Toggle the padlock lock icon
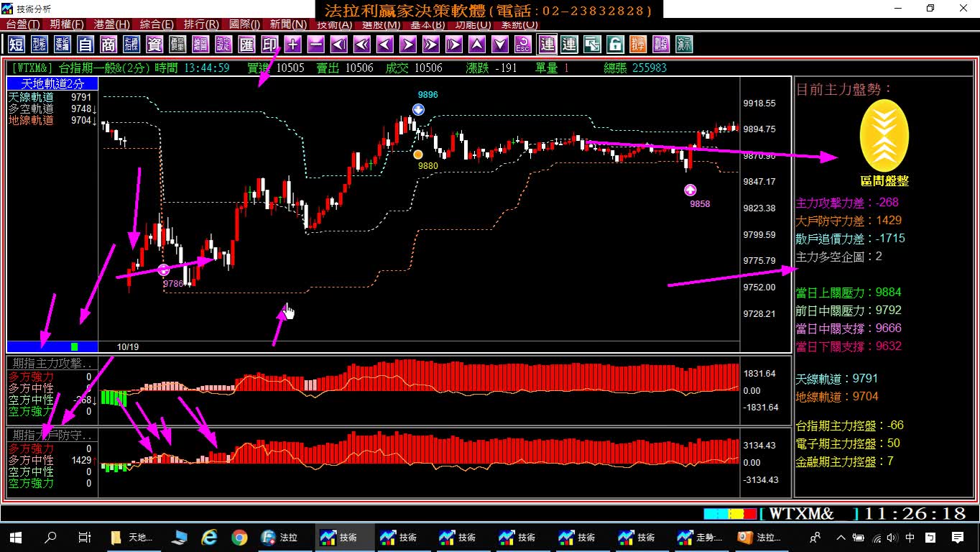 (615, 45)
